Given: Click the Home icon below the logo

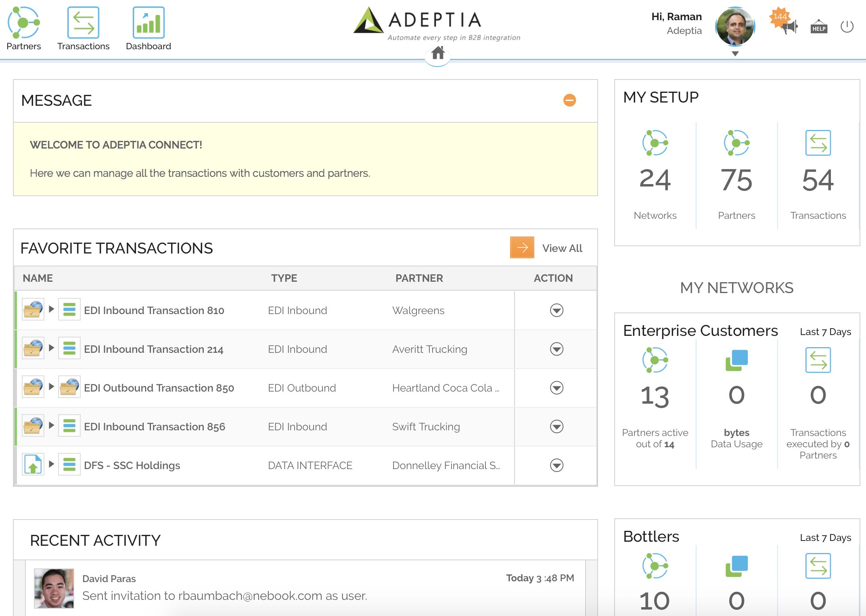Looking at the screenshot, I should [x=438, y=53].
